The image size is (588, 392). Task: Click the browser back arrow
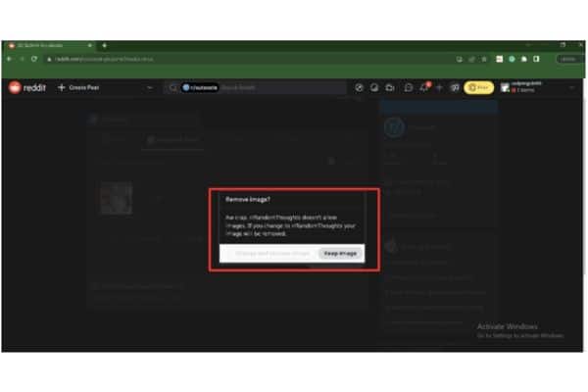[x=10, y=59]
